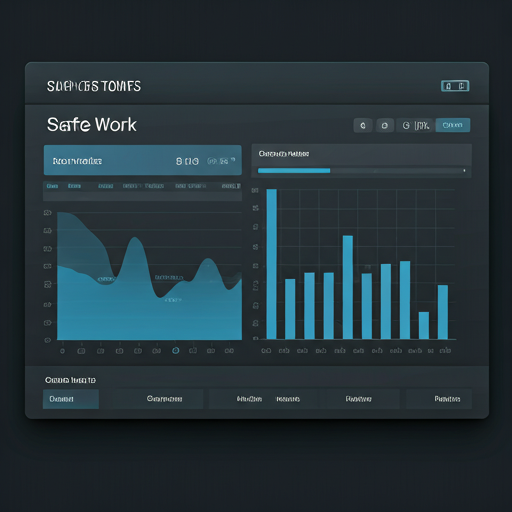Select the second-tallest bar in the bar chart

tap(348, 287)
